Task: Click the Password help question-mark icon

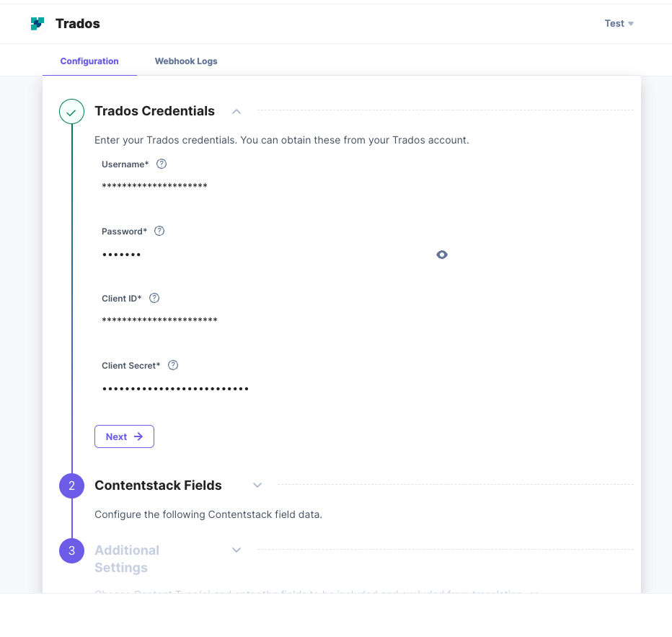Action: click(159, 231)
